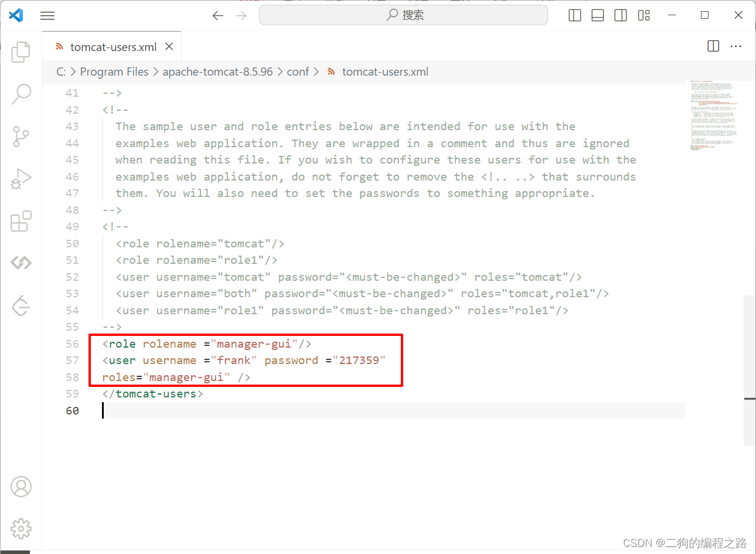This screenshot has height=554, width=756.
Task: Open the Source Control view
Action: [x=21, y=137]
